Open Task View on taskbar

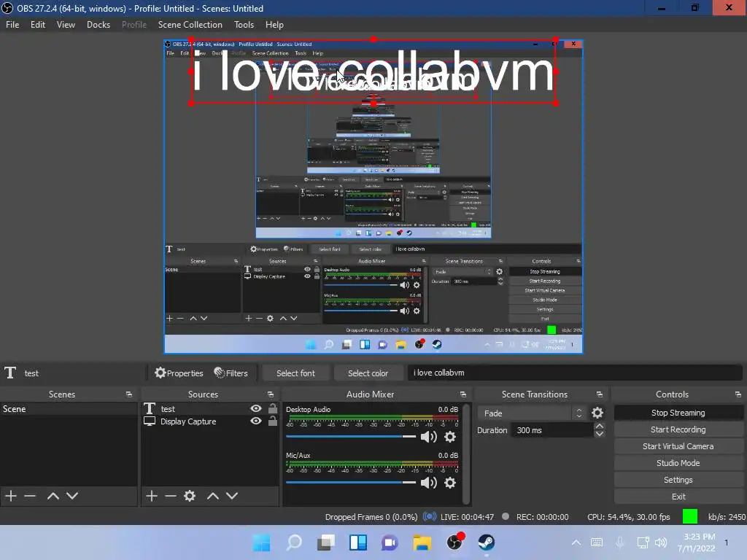(326, 542)
